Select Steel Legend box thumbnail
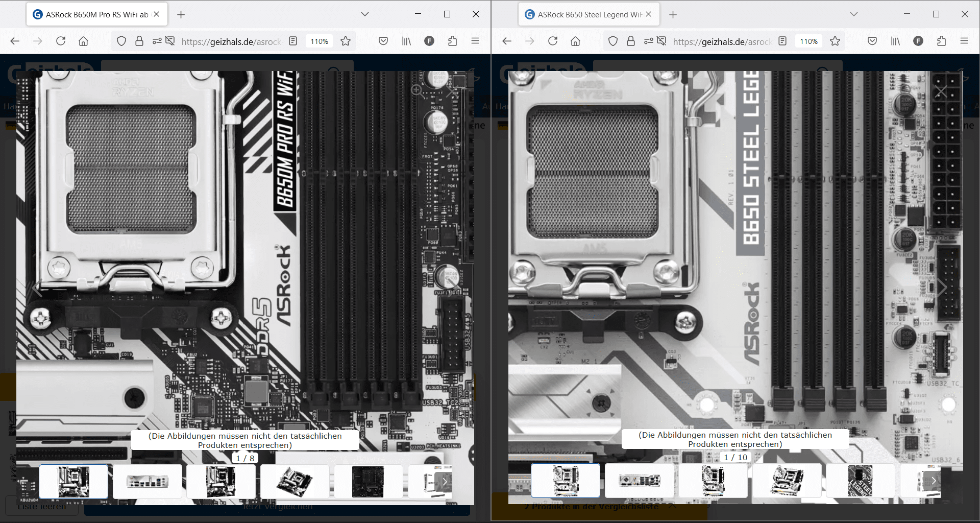This screenshot has height=523, width=980. (x=861, y=481)
